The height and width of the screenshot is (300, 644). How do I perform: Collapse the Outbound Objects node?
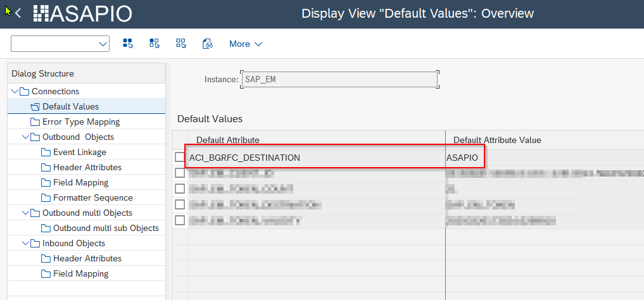tap(25, 137)
